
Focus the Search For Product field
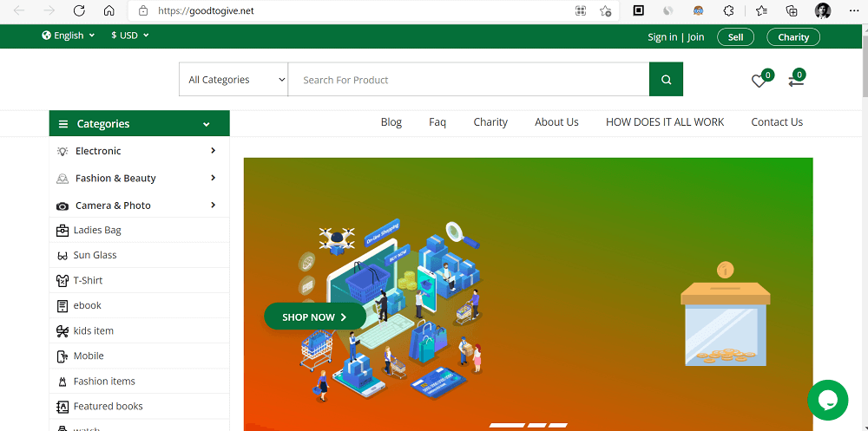tap(469, 80)
